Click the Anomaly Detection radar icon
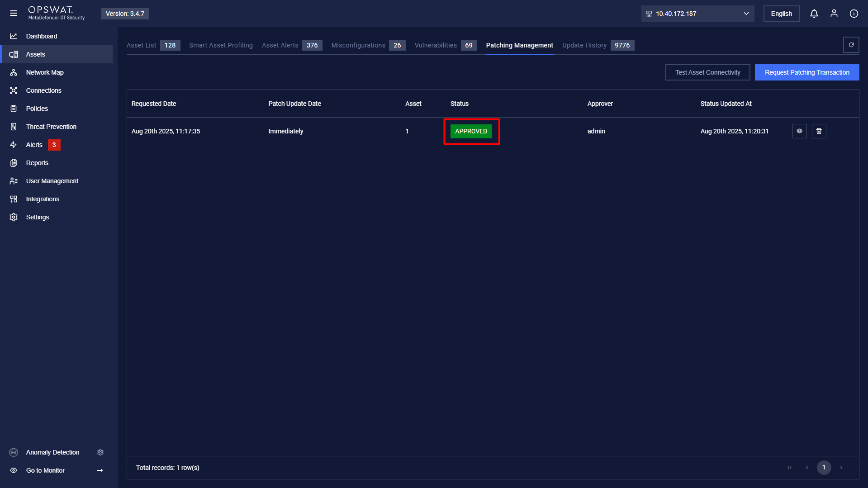Screen dimensions: 868x488 14,452
